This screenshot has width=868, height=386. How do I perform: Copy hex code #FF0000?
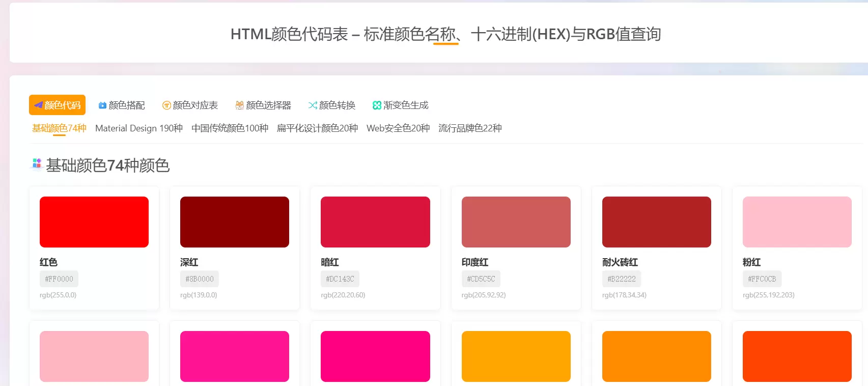(59, 279)
